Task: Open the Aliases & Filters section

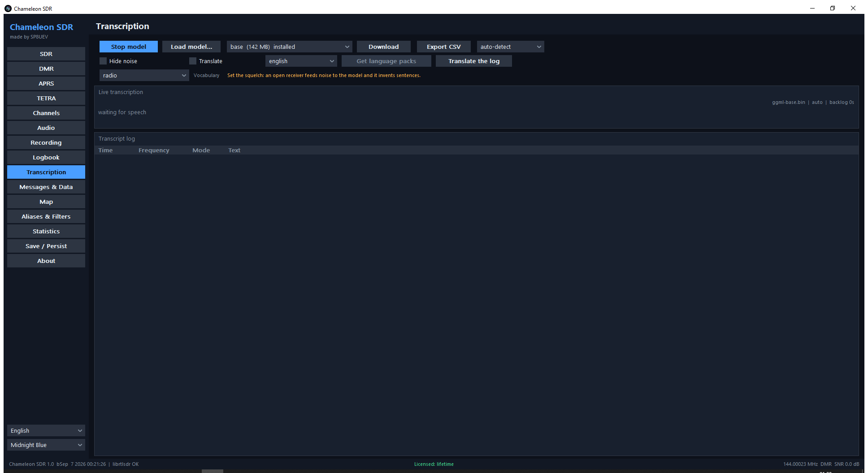Action: pos(46,216)
